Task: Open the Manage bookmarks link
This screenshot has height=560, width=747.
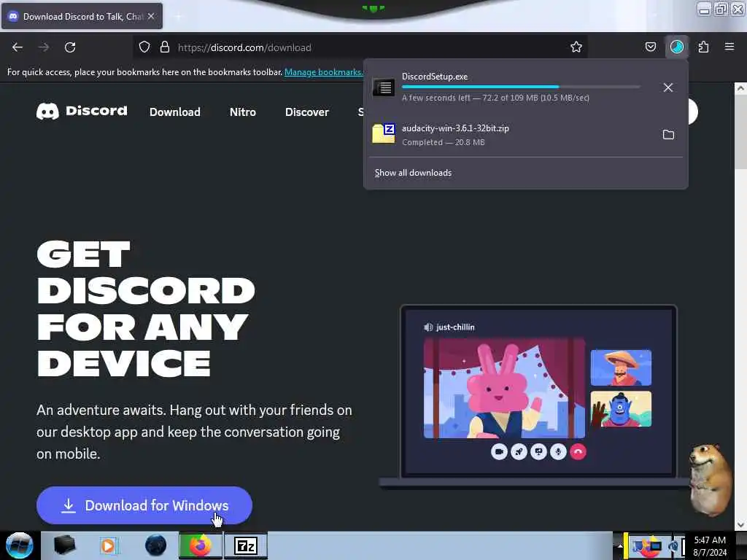Action: [323, 72]
